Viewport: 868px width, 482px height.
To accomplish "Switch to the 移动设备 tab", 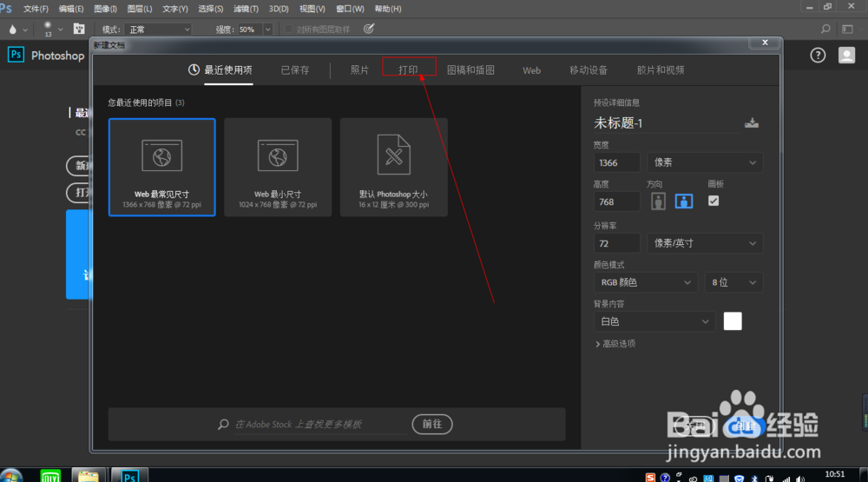I will (x=589, y=70).
